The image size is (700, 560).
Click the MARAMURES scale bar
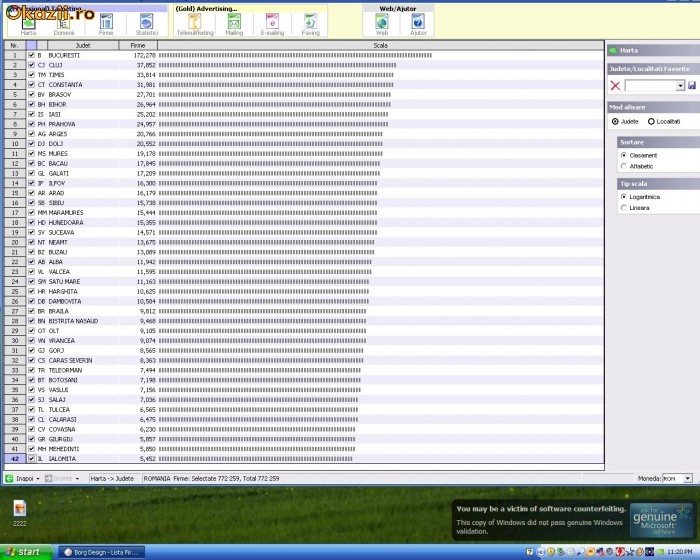point(268,213)
